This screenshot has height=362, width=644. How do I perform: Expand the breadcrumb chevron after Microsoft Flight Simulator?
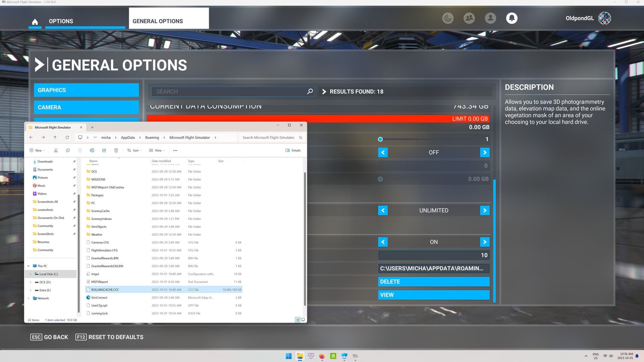[215, 137]
